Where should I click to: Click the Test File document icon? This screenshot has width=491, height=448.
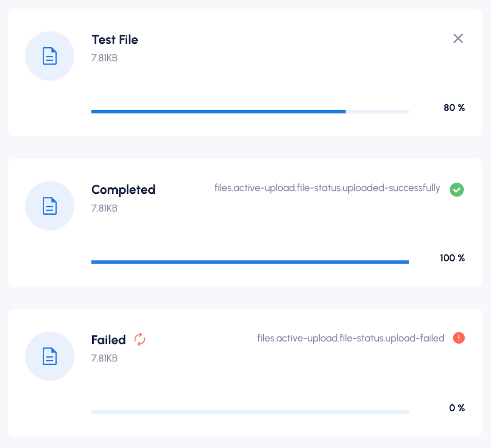pos(50,56)
